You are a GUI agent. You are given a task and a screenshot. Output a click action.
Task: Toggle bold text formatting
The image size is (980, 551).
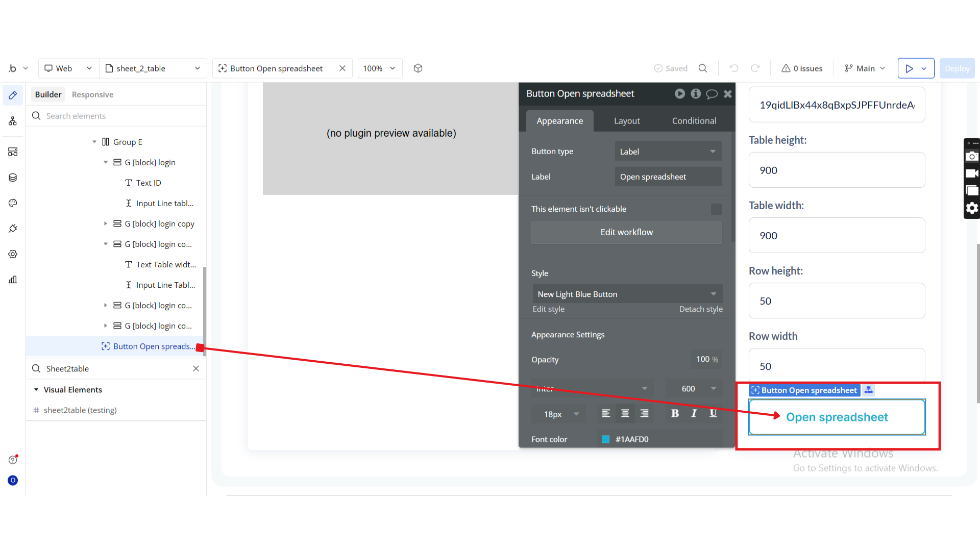pos(675,414)
